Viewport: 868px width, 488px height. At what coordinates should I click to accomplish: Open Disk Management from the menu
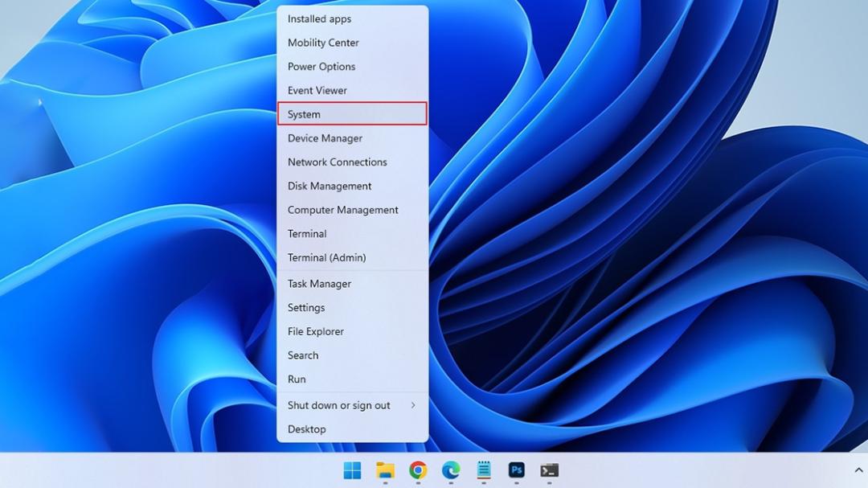point(353,186)
